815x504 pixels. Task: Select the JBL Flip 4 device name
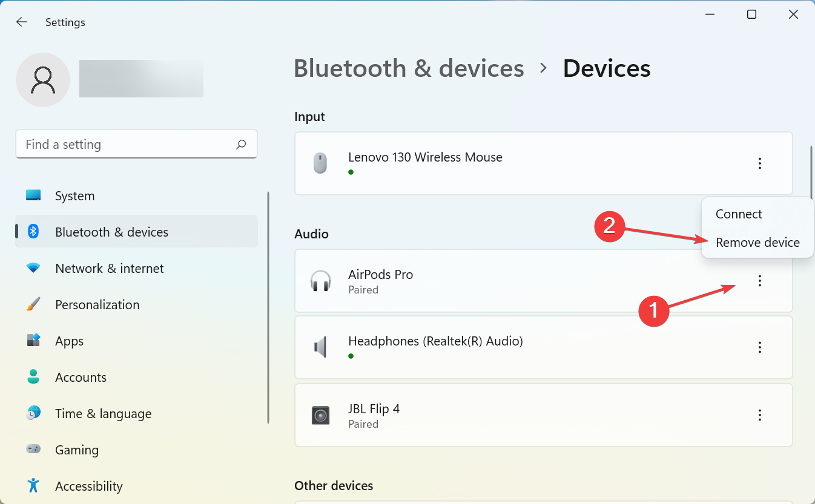tap(374, 408)
